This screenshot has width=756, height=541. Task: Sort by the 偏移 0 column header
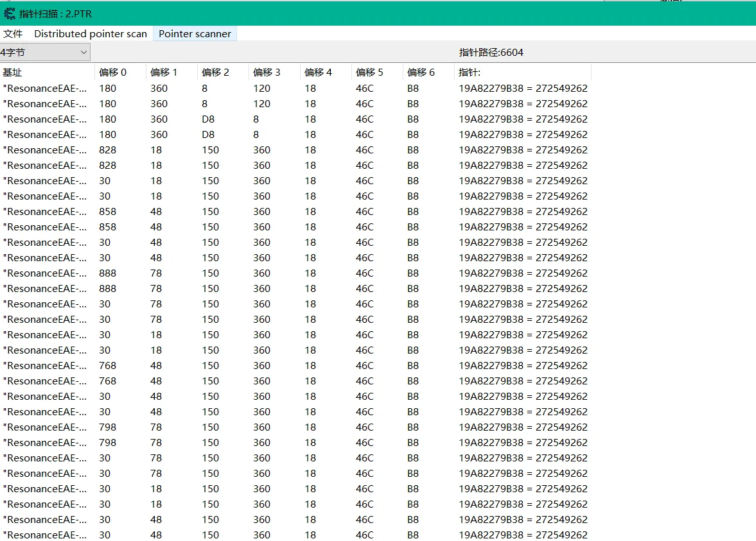click(x=120, y=73)
